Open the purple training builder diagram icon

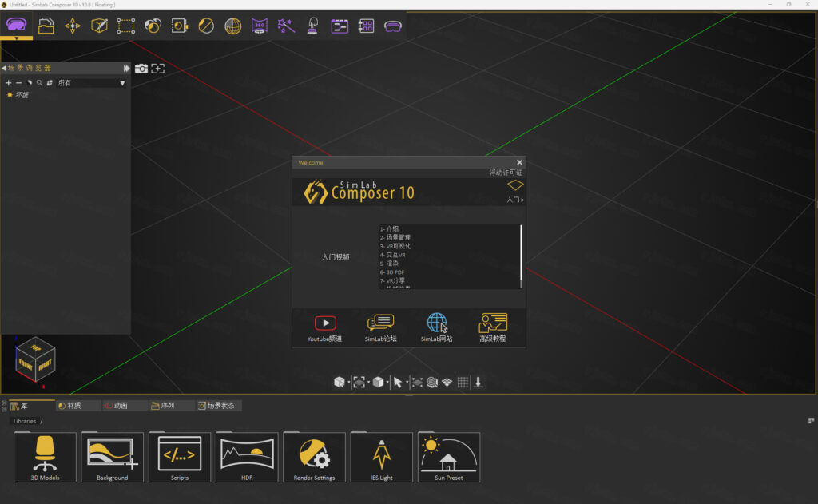pyautogui.click(x=339, y=26)
